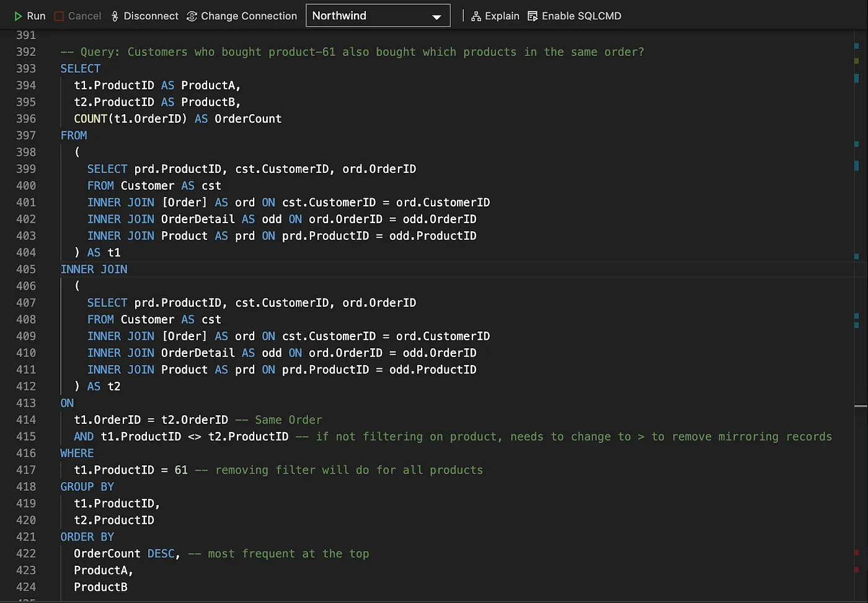Viewport: 868px width, 603px height.
Task: Cancel the running query
Action: [x=77, y=16]
